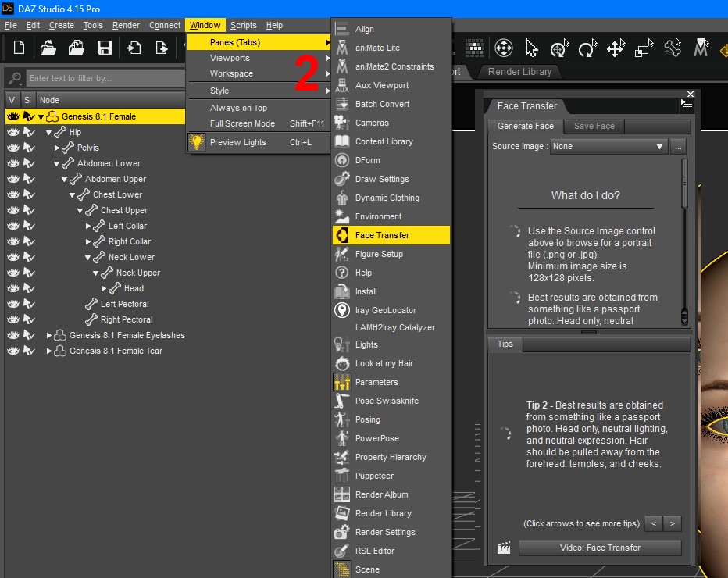
Task: Select the Node Selection arrow tool
Action: (x=531, y=48)
